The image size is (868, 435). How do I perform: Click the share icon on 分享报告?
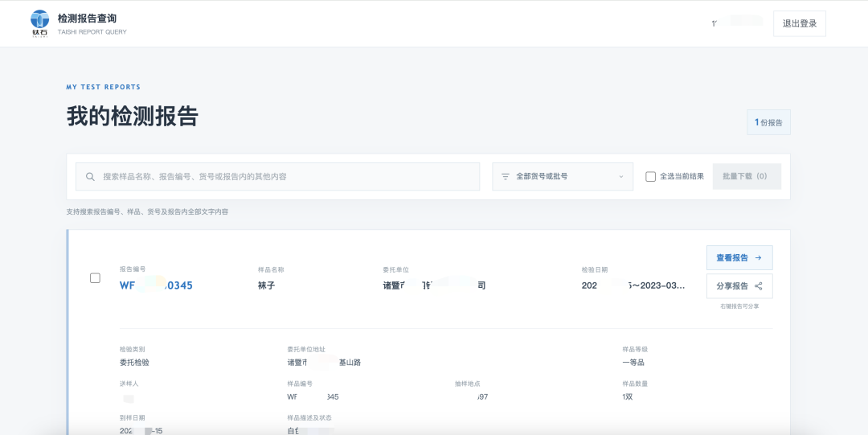[759, 286]
